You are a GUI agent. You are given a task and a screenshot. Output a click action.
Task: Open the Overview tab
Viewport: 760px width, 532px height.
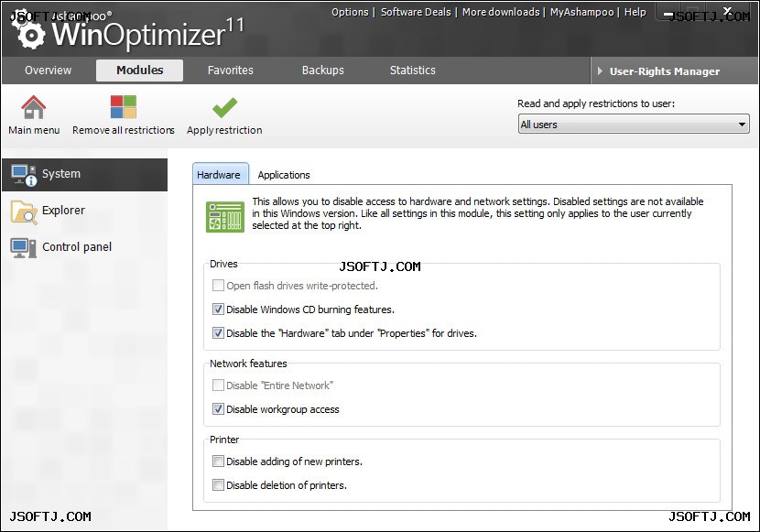[48, 71]
